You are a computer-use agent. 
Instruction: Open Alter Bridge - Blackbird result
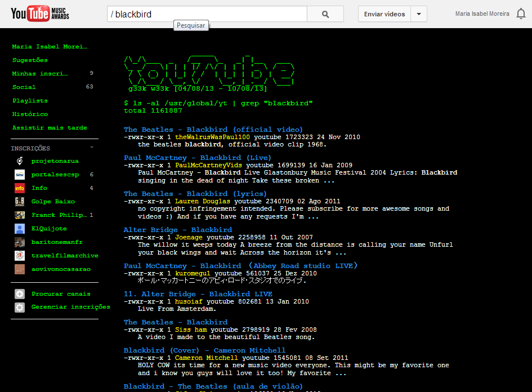178,230
